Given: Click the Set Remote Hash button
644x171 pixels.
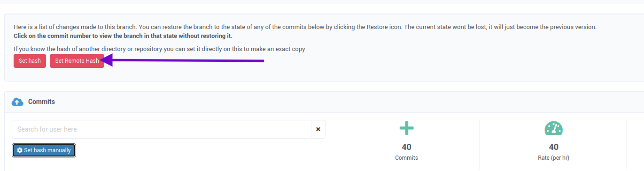Looking at the screenshot, I should pos(77,61).
